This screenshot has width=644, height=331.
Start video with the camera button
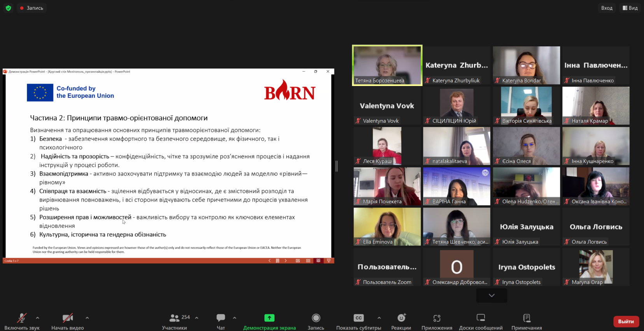pyautogui.click(x=68, y=318)
